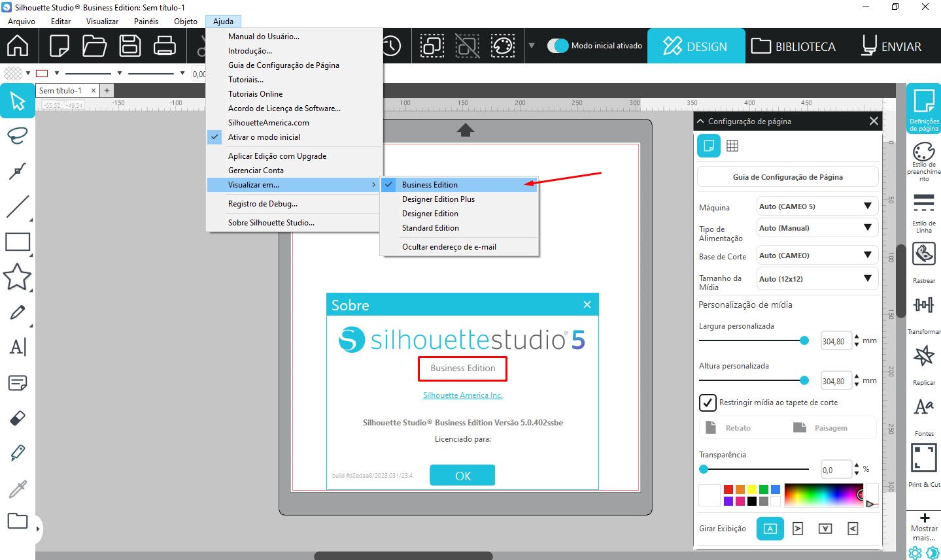Toggle Modo inicial ativado switch
This screenshot has width=941, height=560.
pyautogui.click(x=558, y=46)
